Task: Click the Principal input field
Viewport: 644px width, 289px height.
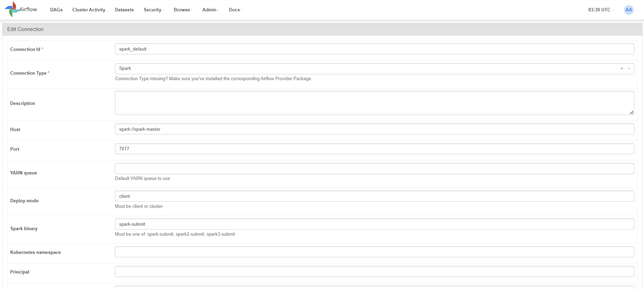Action: pyautogui.click(x=374, y=271)
